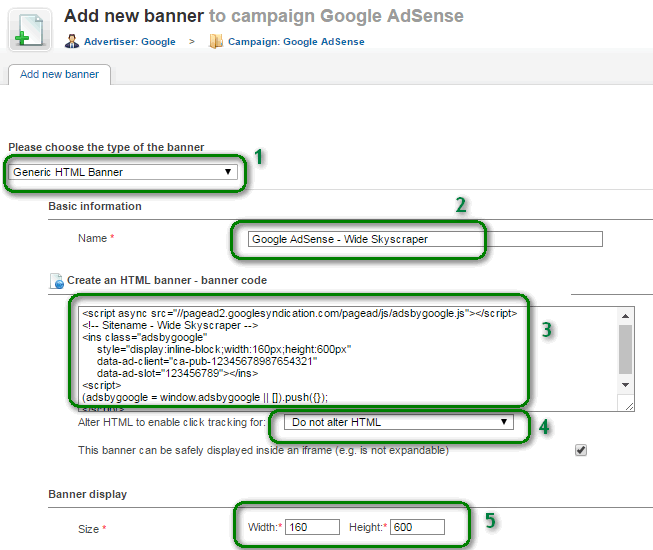This screenshot has height=550, width=653.
Task: Click the 'Alter HTML to enable click tracking for:' label
Action: (172, 422)
